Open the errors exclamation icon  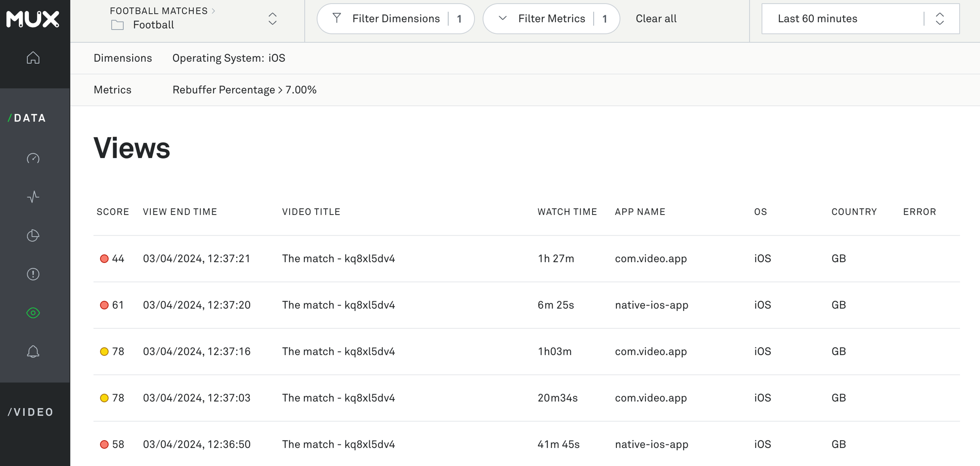click(33, 274)
